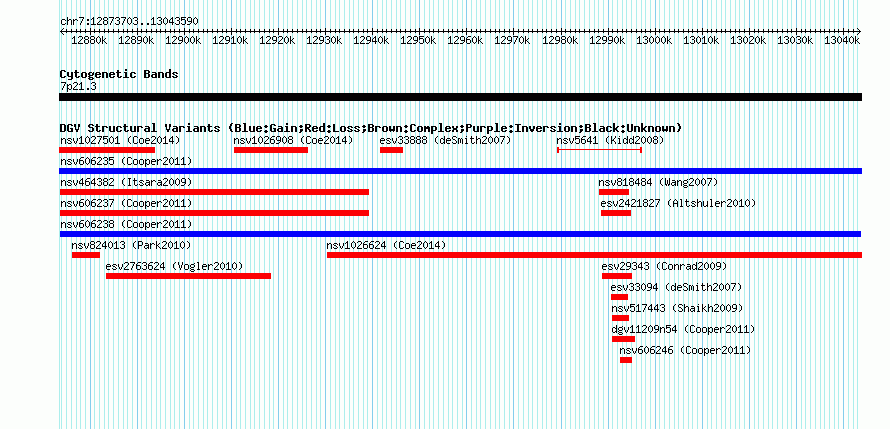This screenshot has height=429, width=890.
Task: Open nsv818484 (Wang2007) label
Action: 658,183
